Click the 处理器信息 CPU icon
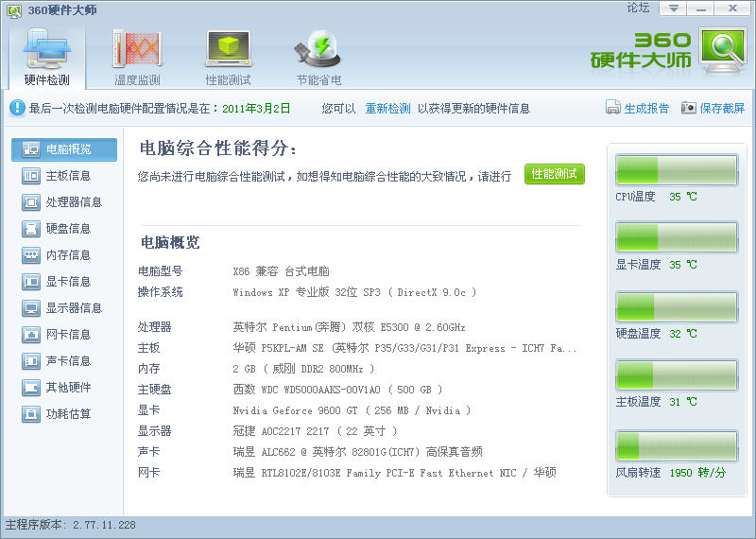The image size is (756, 539). pos(31,202)
